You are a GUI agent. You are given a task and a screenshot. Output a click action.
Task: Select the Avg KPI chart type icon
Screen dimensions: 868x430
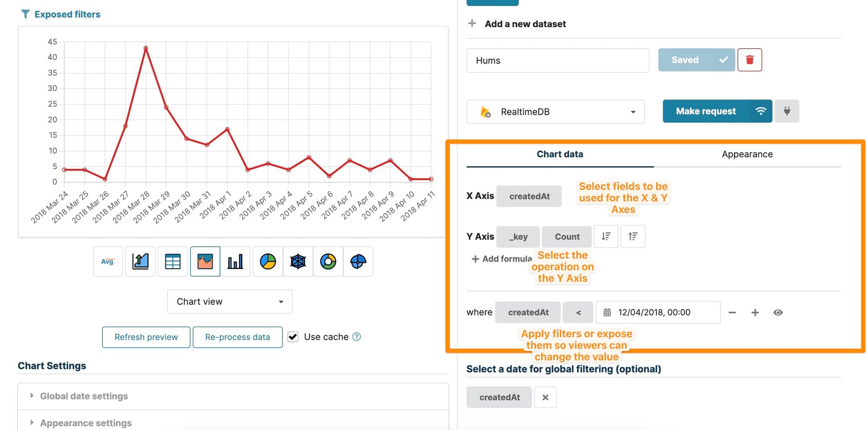108,261
